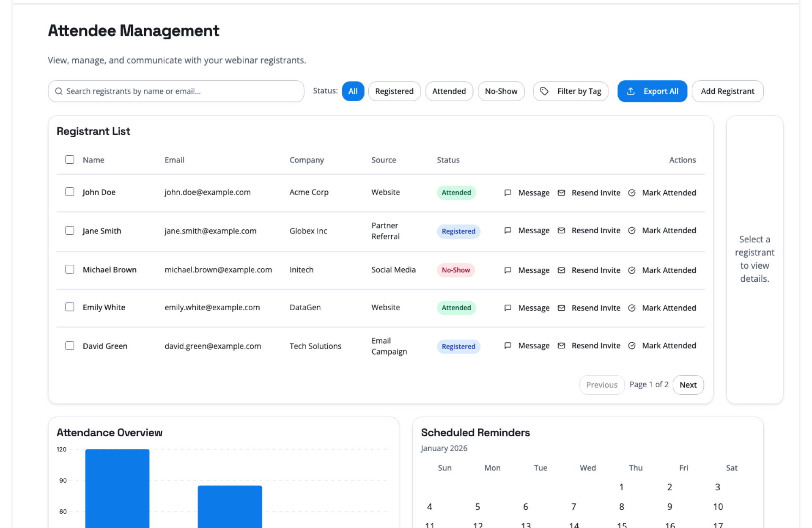Filter by No-Show status
812x528 pixels.
point(501,91)
